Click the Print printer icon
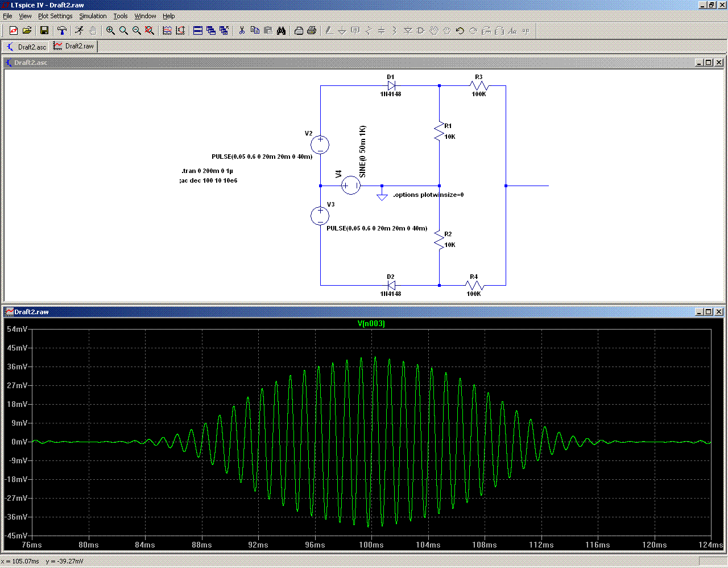Image resolution: width=728 pixels, height=568 pixels. tap(312, 31)
